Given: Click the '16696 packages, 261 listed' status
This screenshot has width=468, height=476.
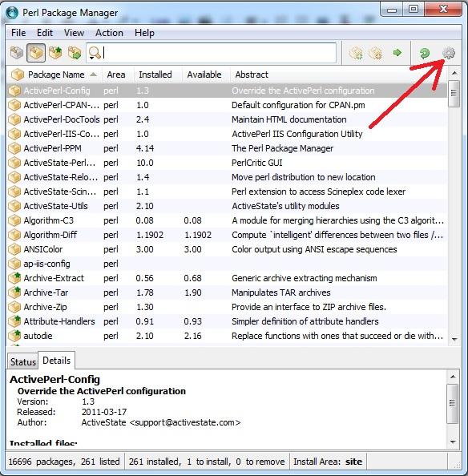Looking at the screenshot, I should [x=64, y=462].
